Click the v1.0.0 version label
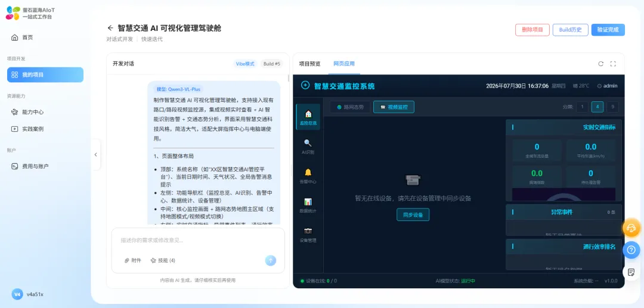Viewport: 644px width, 308px height. click(611, 281)
